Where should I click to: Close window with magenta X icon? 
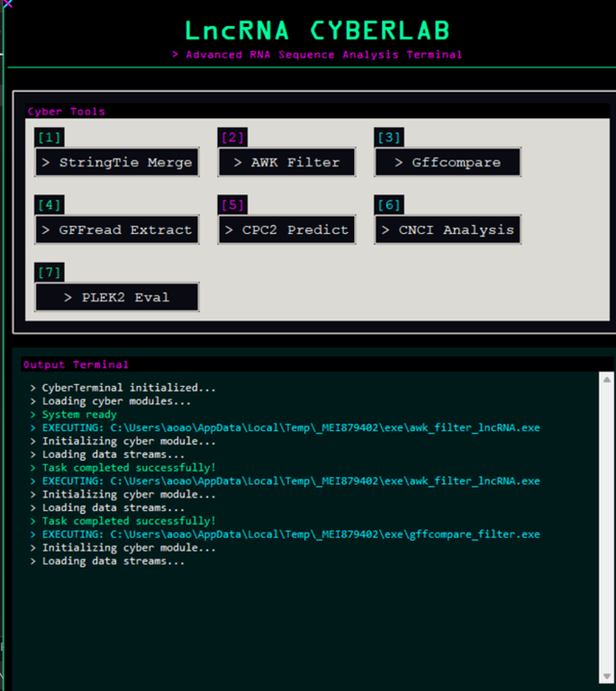tap(8, 4)
